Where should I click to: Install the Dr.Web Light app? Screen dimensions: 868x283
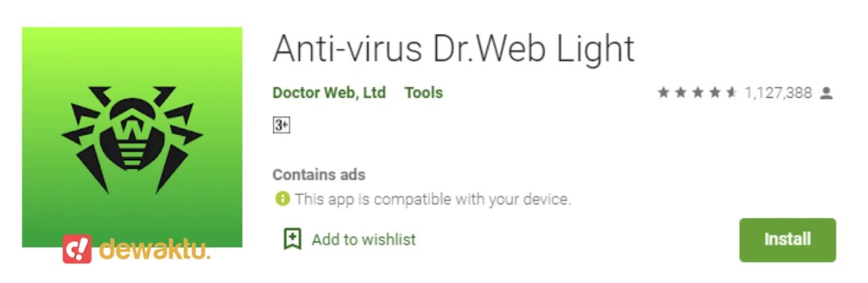787,240
